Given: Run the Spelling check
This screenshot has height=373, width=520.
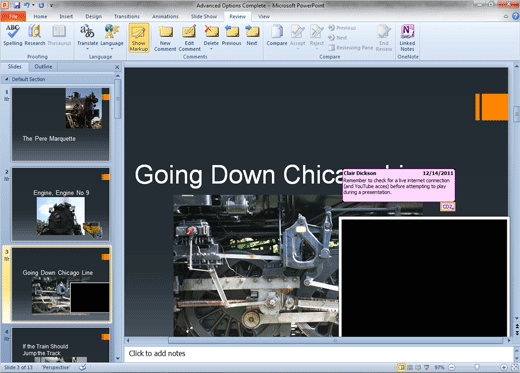Looking at the screenshot, I should 13,35.
